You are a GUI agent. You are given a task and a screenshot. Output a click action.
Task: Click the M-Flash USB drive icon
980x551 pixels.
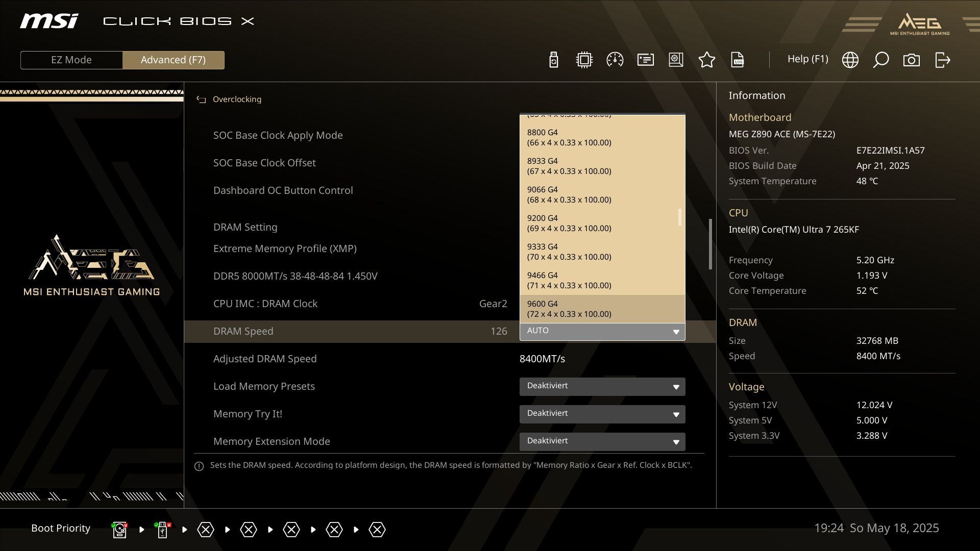pyautogui.click(x=554, y=60)
